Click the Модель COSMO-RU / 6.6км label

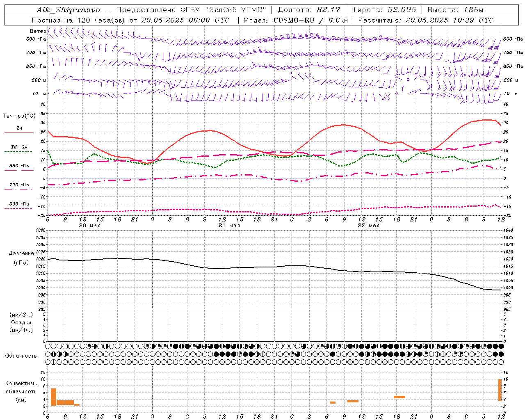click(295, 20)
